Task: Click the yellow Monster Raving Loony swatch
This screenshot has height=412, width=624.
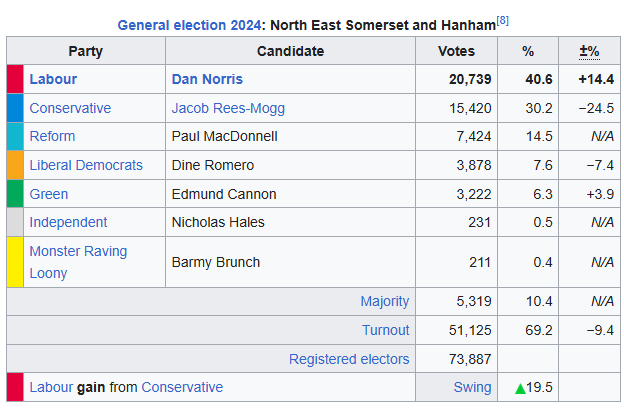Action: tap(15, 262)
